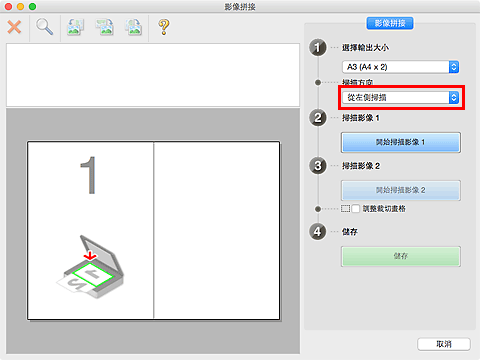Viewport: 480px width, 360px height.
Task: Click the red X delete image icon
Action: point(14,27)
